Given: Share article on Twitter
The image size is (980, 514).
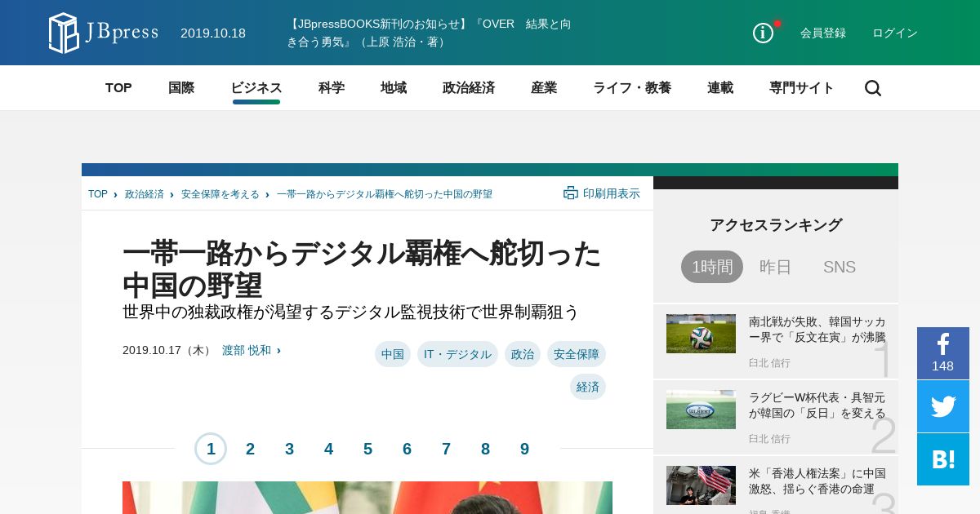Looking at the screenshot, I should click(x=943, y=406).
